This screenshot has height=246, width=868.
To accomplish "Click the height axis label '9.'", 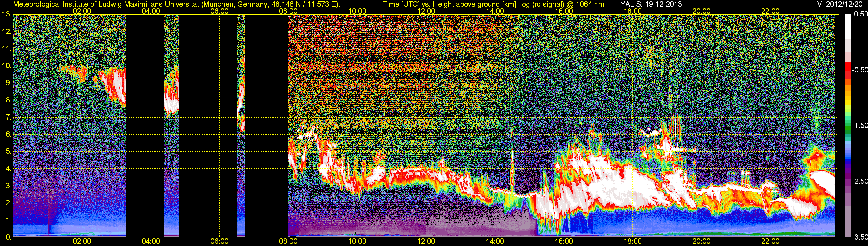I will [8, 83].
